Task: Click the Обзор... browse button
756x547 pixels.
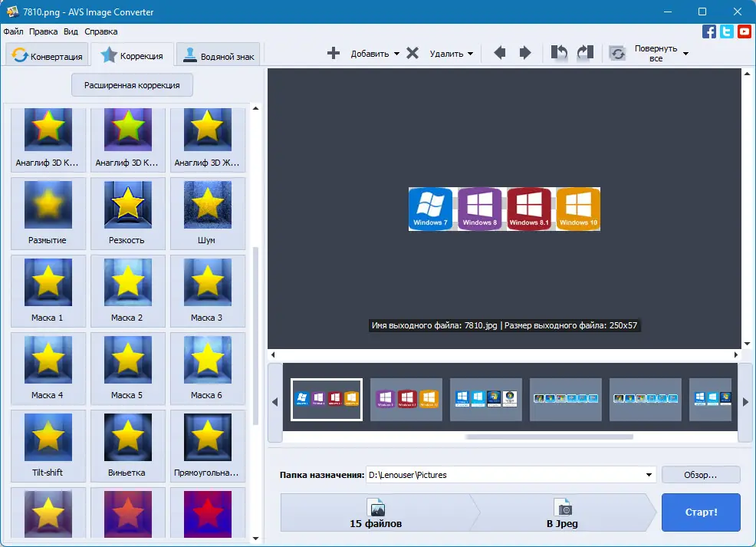Action: pos(701,475)
